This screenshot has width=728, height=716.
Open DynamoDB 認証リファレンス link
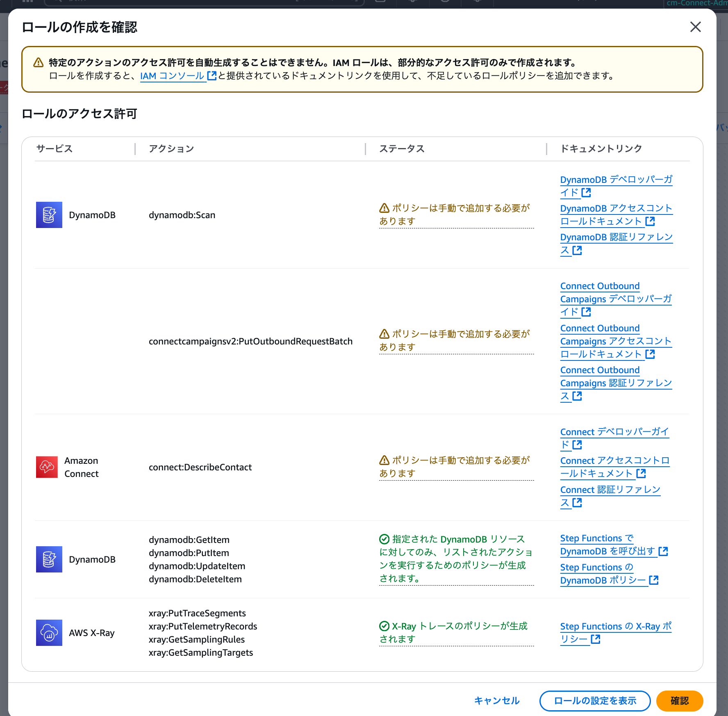616,243
